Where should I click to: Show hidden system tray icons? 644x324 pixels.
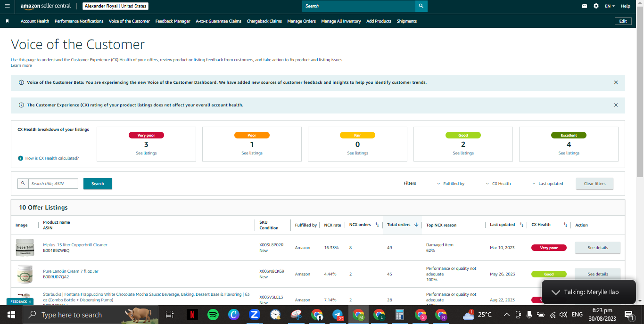507,315
